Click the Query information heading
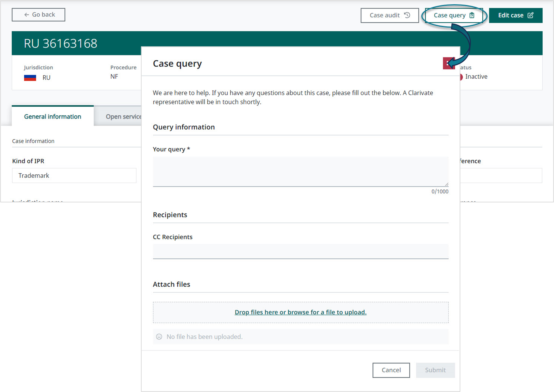 (x=184, y=127)
